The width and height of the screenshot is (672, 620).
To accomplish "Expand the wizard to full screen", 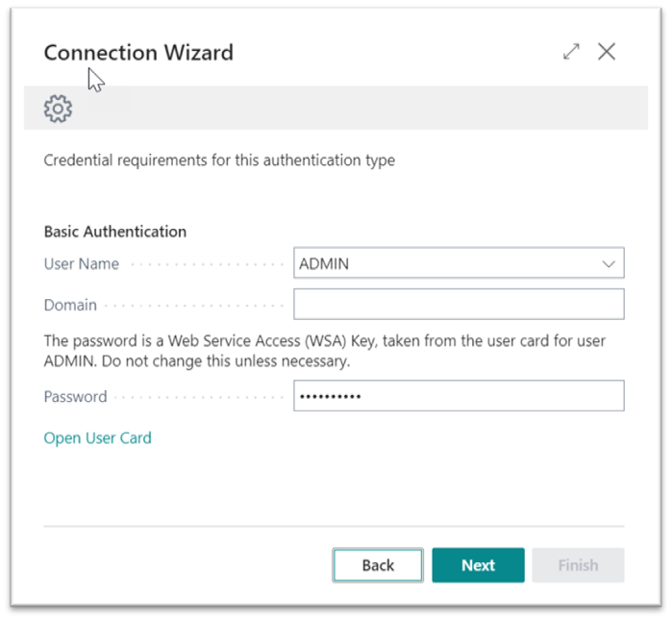I will [x=571, y=52].
